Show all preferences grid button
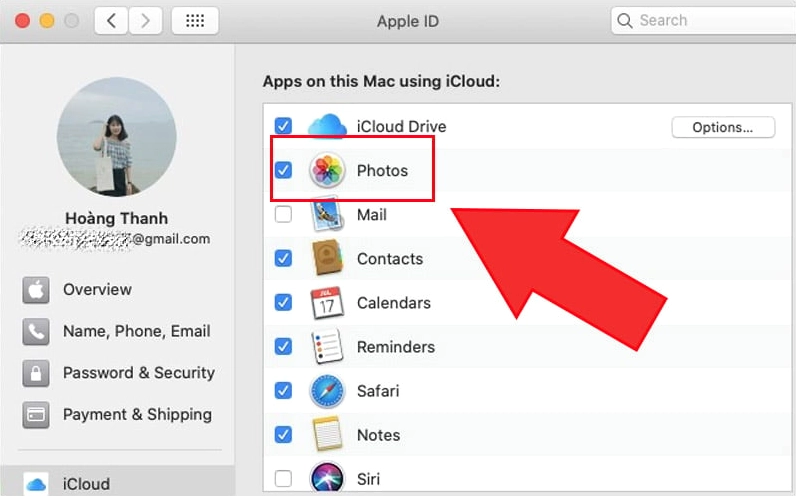 coord(195,20)
